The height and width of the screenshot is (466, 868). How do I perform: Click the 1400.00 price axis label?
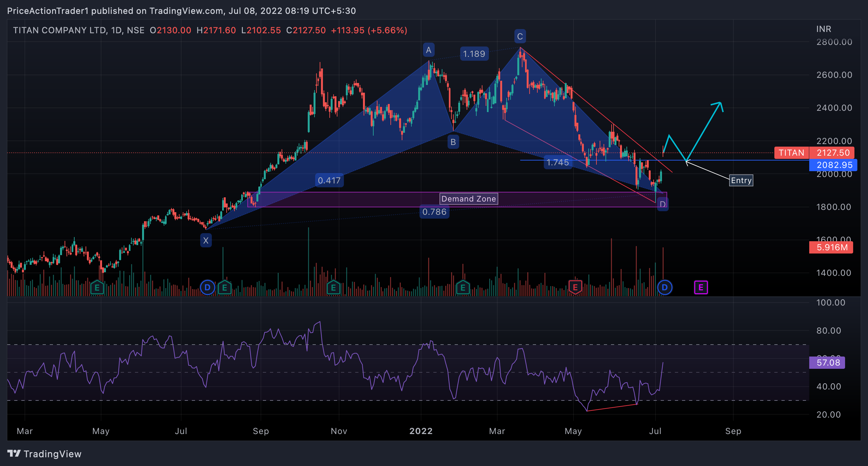point(834,273)
